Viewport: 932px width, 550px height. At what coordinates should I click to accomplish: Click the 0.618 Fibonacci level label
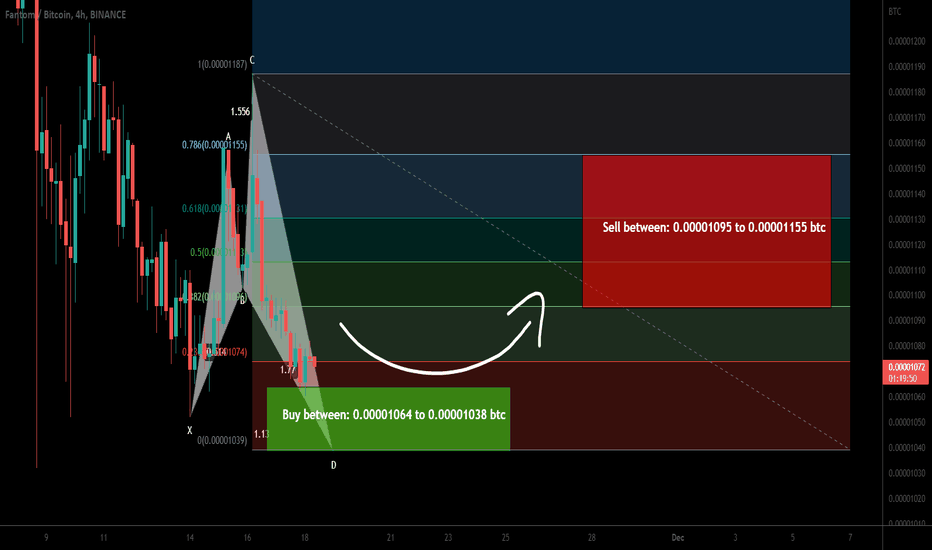[215, 208]
